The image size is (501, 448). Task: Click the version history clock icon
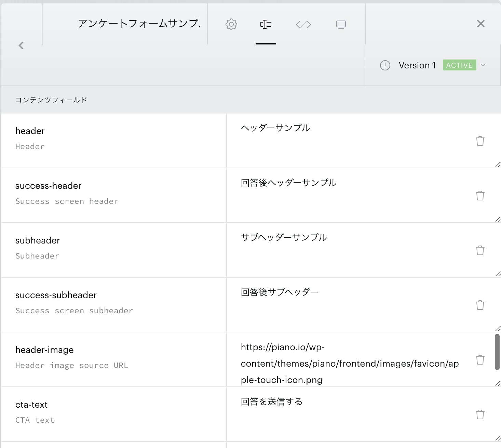[385, 65]
